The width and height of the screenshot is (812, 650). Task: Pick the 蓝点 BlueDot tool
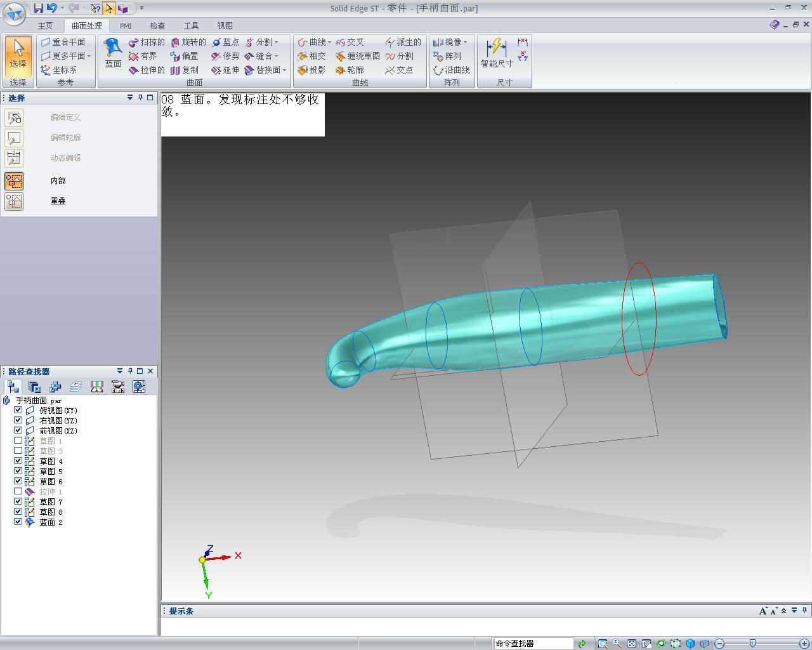click(226, 42)
